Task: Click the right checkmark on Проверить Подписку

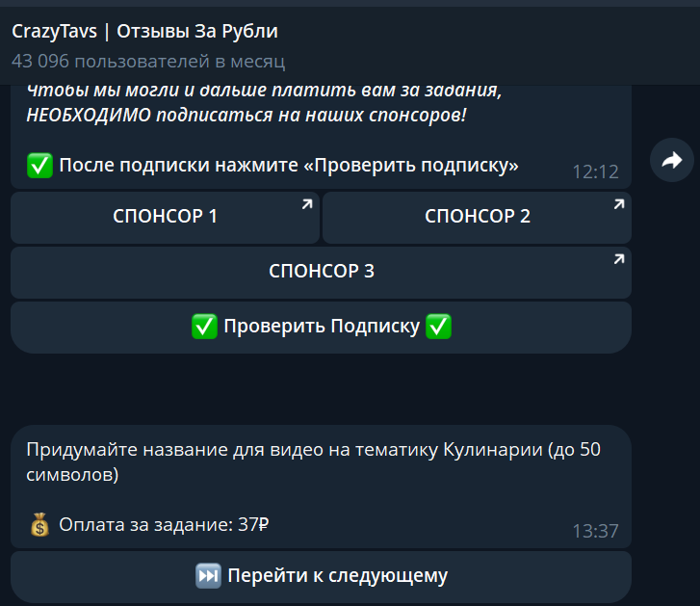Action: [439, 327]
